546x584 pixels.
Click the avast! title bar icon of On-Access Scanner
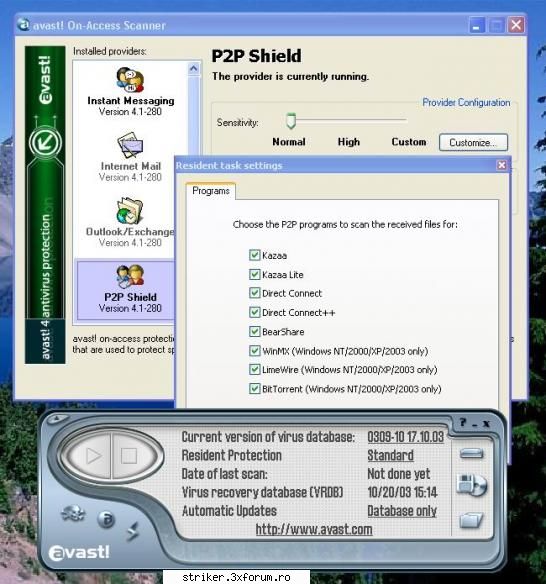(23, 25)
